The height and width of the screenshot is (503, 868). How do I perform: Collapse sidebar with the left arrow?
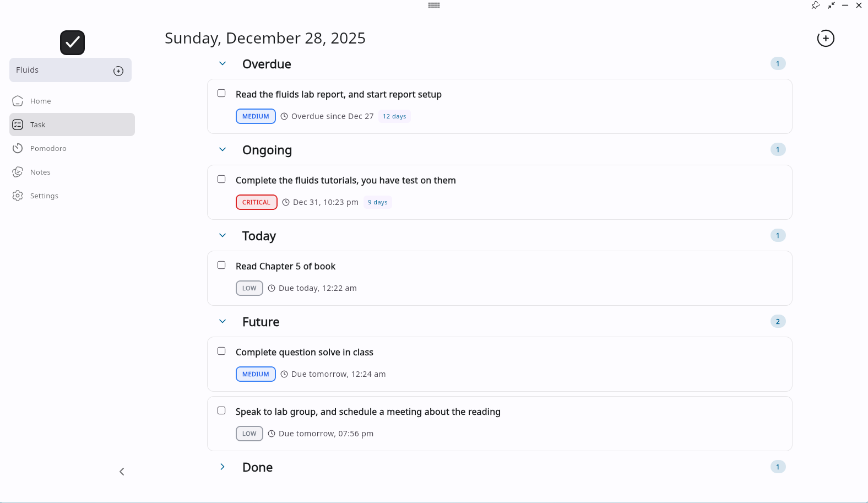(x=122, y=472)
